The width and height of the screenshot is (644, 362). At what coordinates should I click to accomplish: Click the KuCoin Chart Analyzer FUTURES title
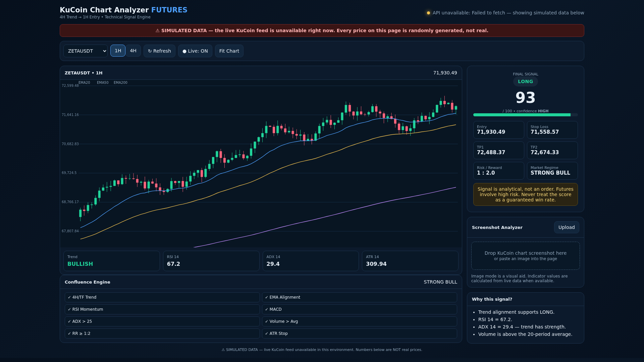click(x=123, y=10)
